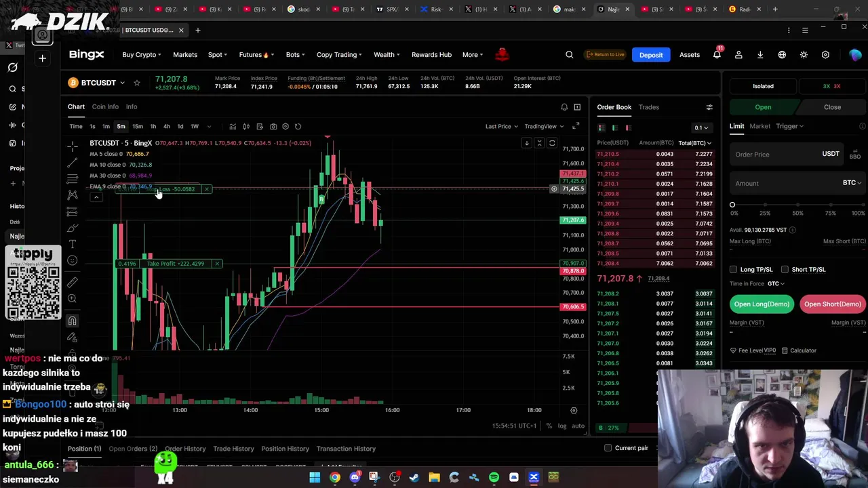Open order book 0.1 precision dropdown
The image size is (868, 488).
701,127
